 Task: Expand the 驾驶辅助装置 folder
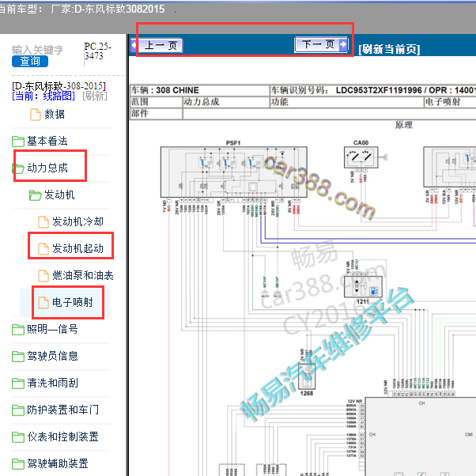coord(58,463)
